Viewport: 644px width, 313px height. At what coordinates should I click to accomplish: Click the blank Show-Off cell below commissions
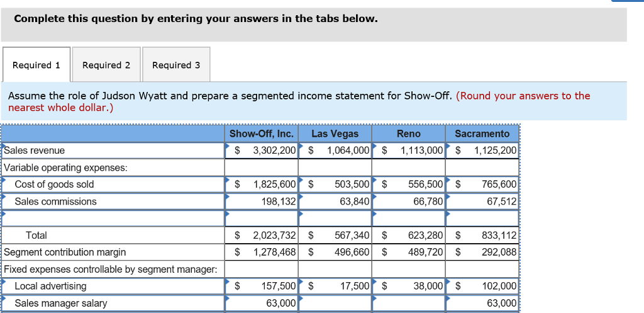[262, 219]
